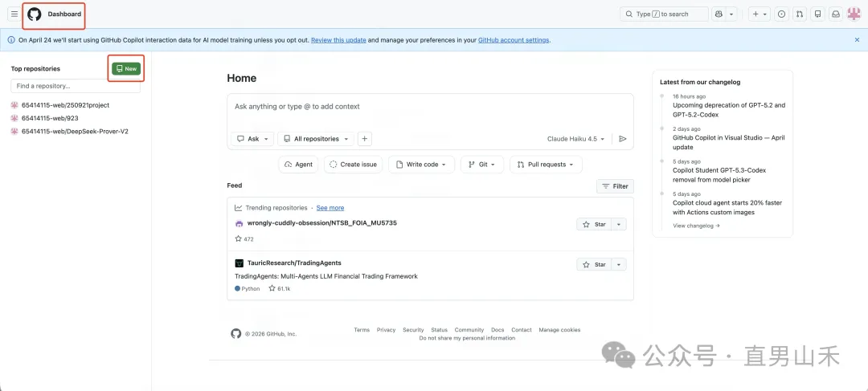The height and width of the screenshot is (391, 868).
Task: Open the user avatar menu
Action: pyautogui.click(x=854, y=14)
